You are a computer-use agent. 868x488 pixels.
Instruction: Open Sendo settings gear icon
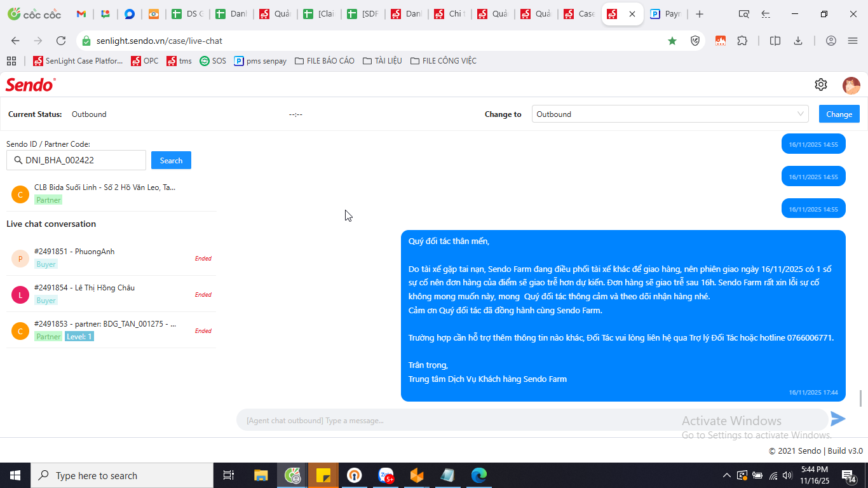point(821,85)
